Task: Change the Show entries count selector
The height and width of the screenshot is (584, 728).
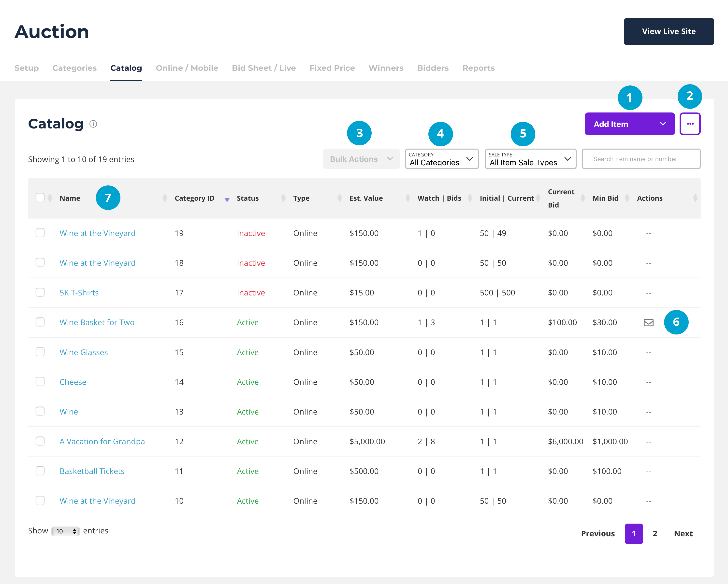Action: click(66, 531)
